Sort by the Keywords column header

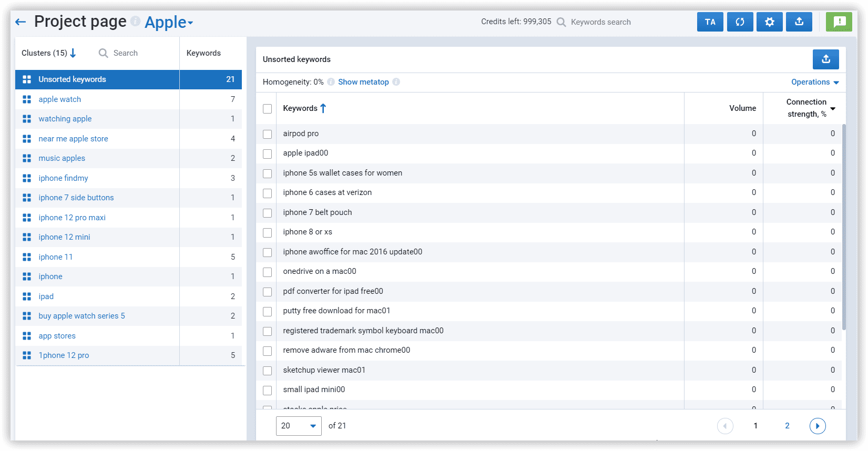(x=300, y=108)
